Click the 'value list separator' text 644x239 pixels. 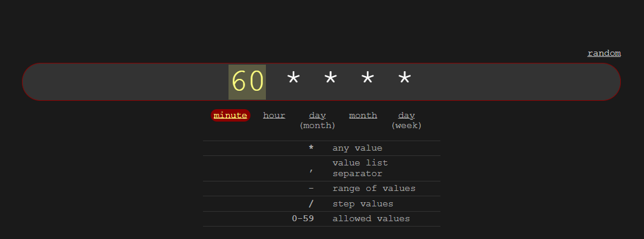click(x=360, y=168)
